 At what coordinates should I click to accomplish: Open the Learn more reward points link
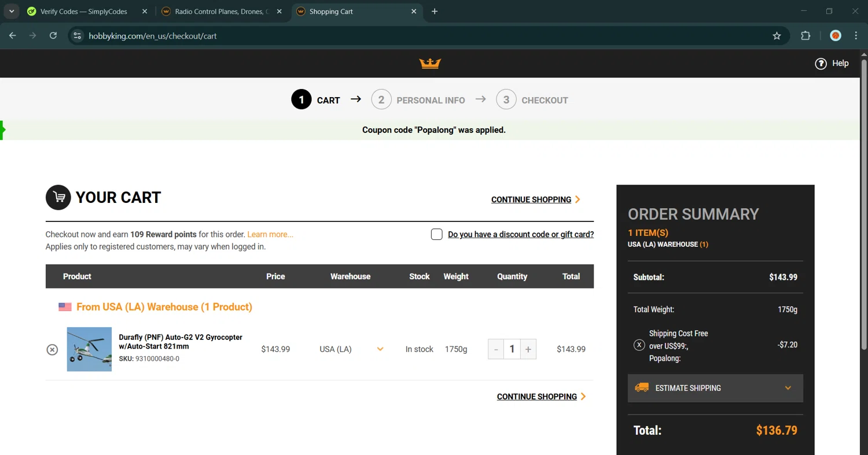[270, 234]
